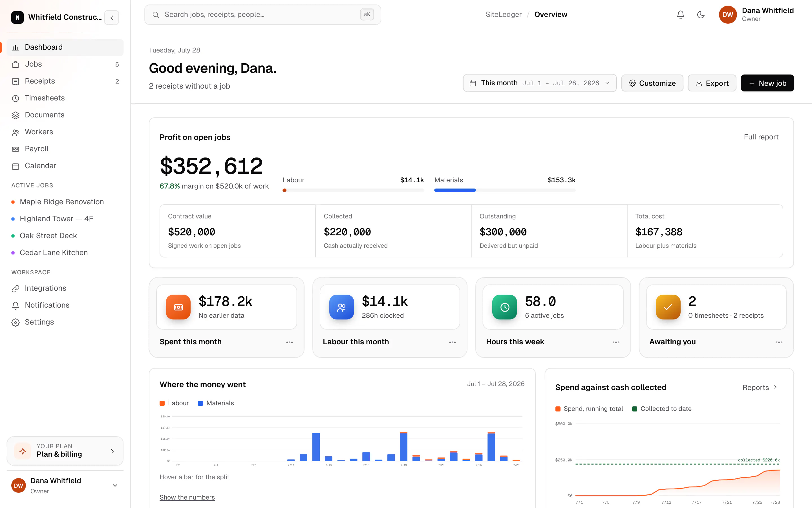Go to Jobs in the sidebar
Viewport: 812px width, 508px height.
point(65,64)
